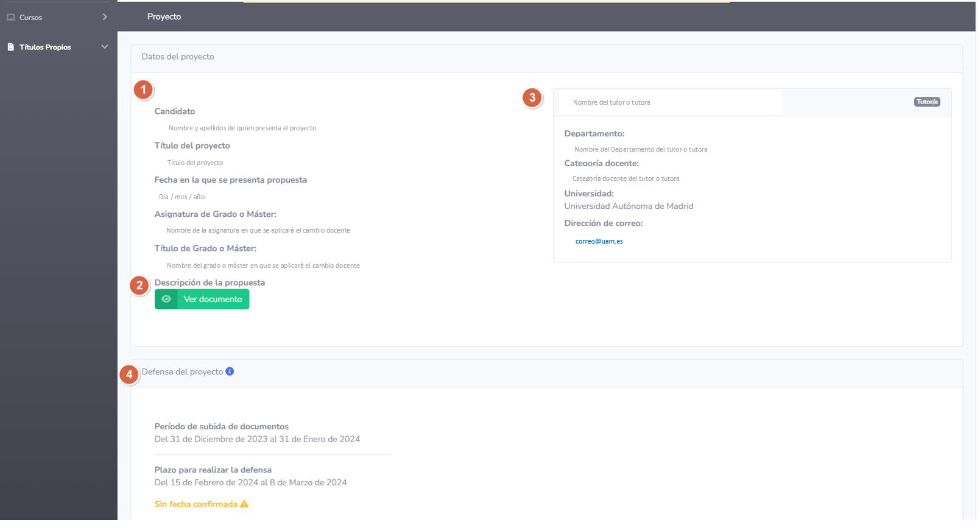Click the Datos del proyecto panel header
The width and height of the screenshot is (980, 528).
pos(178,57)
